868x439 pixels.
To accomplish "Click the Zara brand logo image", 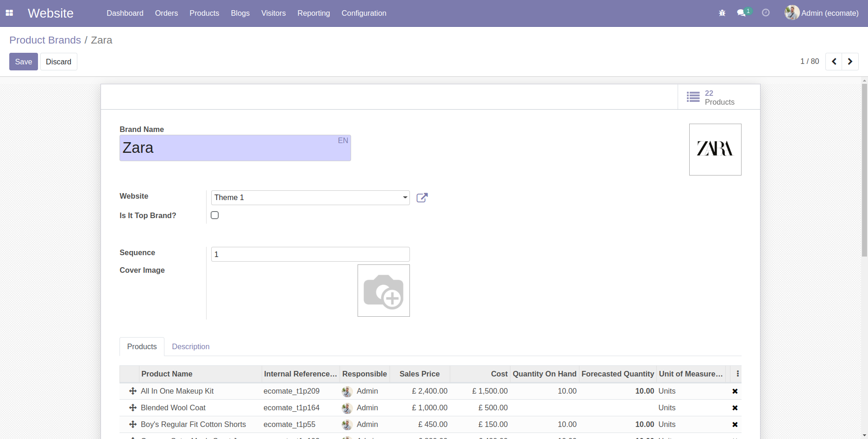I will coord(715,150).
